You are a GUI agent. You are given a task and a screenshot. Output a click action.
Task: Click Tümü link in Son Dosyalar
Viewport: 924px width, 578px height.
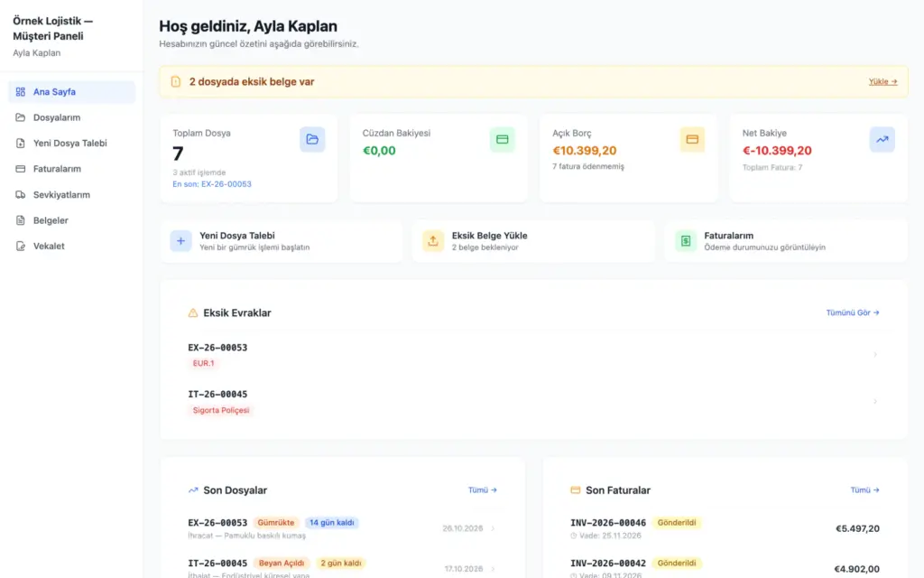tap(483, 490)
